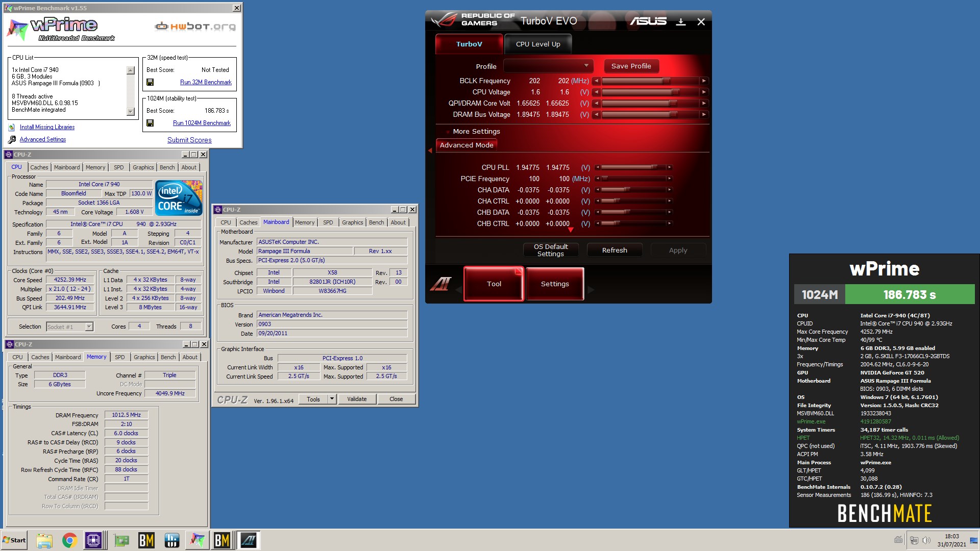Click the network icon in system tray

point(914,540)
